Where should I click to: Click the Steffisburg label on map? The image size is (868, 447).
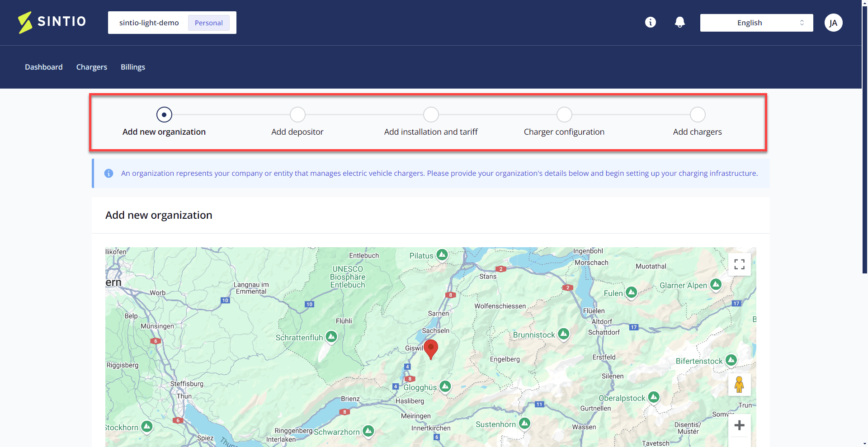(x=187, y=384)
